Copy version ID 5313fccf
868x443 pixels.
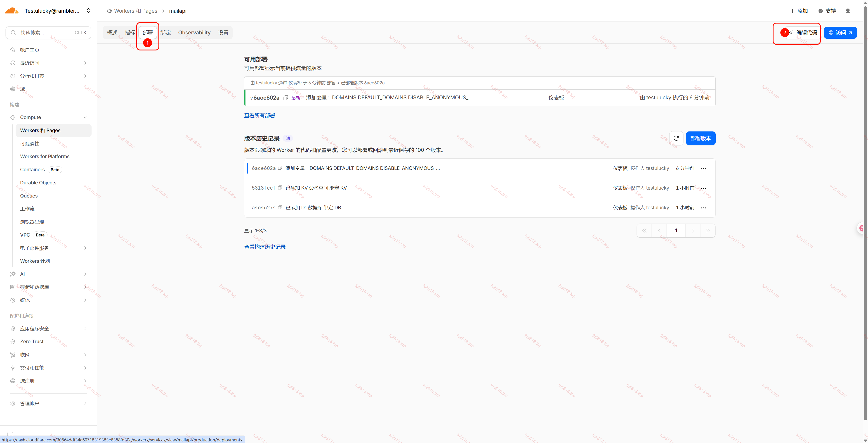(280, 188)
